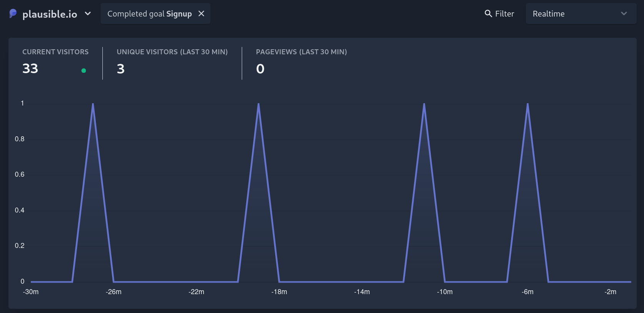The height and width of the screenshot is (313, 644).
Task: Expand the Realtime period dropdown
Action: click(x=581, y=13)
